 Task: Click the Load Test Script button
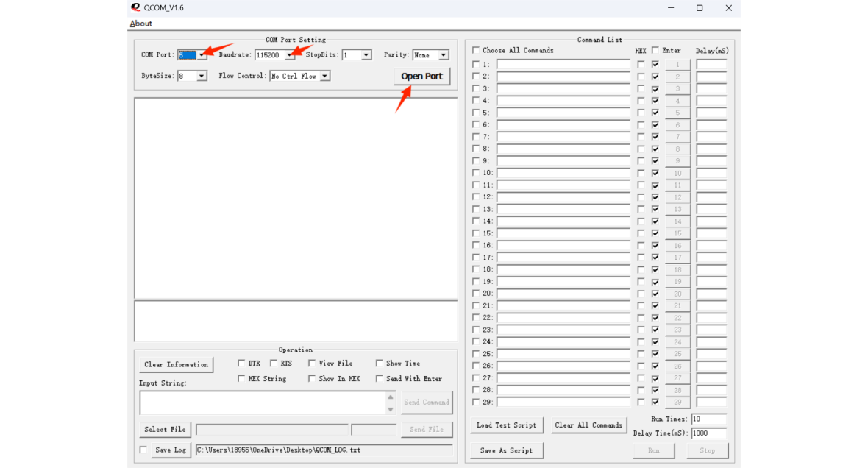click(x=506, y=425)
